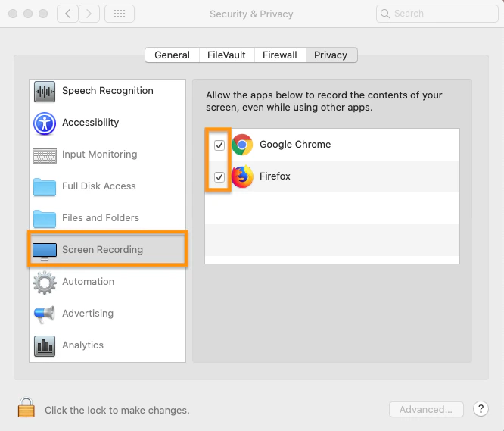Screen dimensions: 504x431
Task: Click the Advertising megaphone icon
Action: tap(44, 314)
